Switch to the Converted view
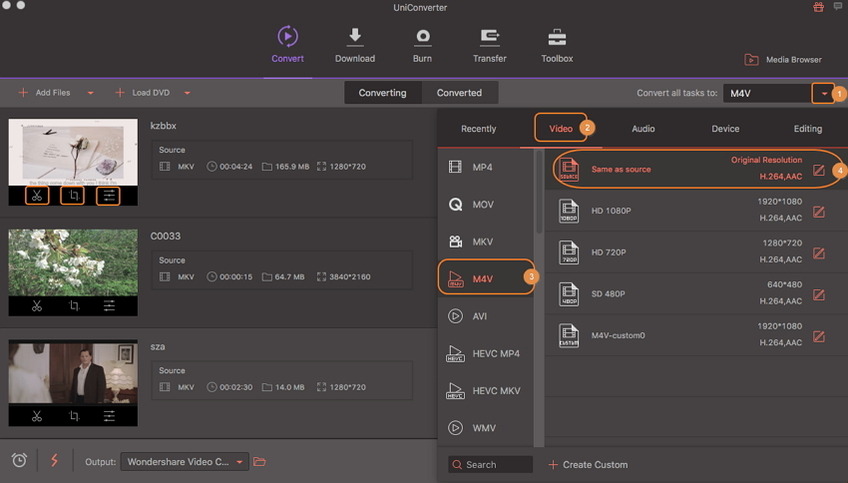 click(459, 93)
